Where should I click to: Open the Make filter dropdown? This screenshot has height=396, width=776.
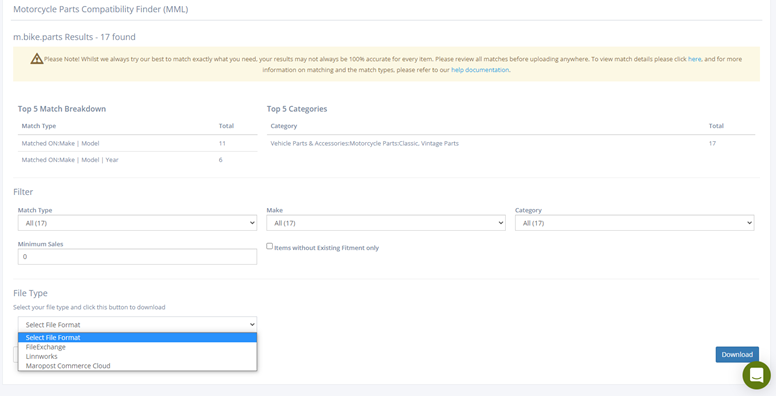(x=386, y=223)
